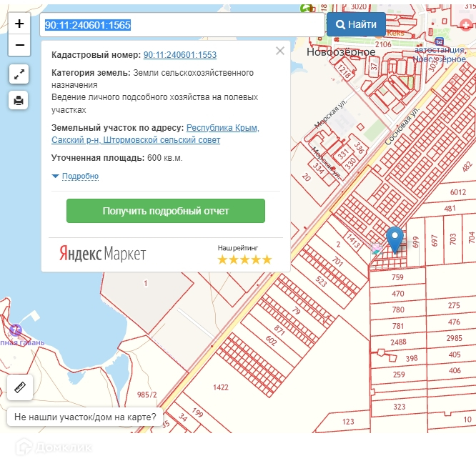Close the parcel info popup
The width and height of the screenshot is (476, 466).
click(x=279, y=51)
